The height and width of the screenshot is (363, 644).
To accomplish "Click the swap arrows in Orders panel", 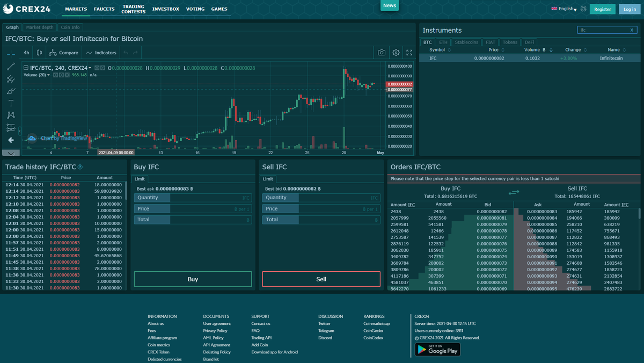I will (514, 192).
